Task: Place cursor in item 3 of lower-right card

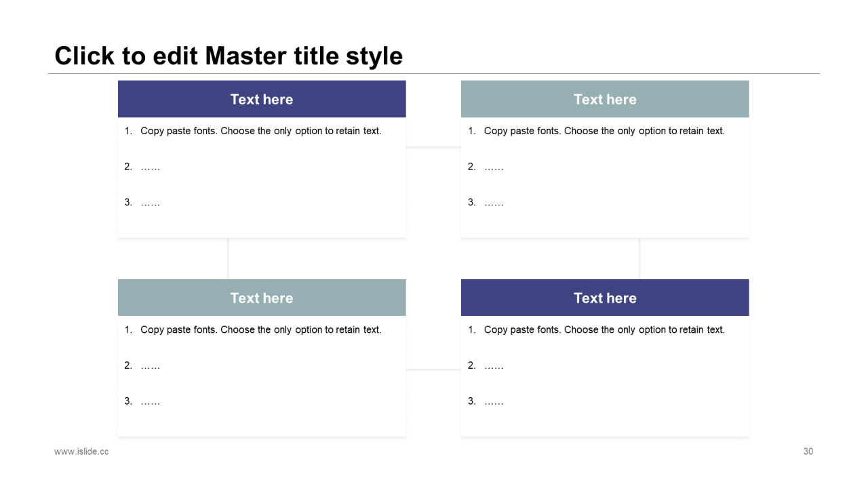Action: [x=494, y=401]
